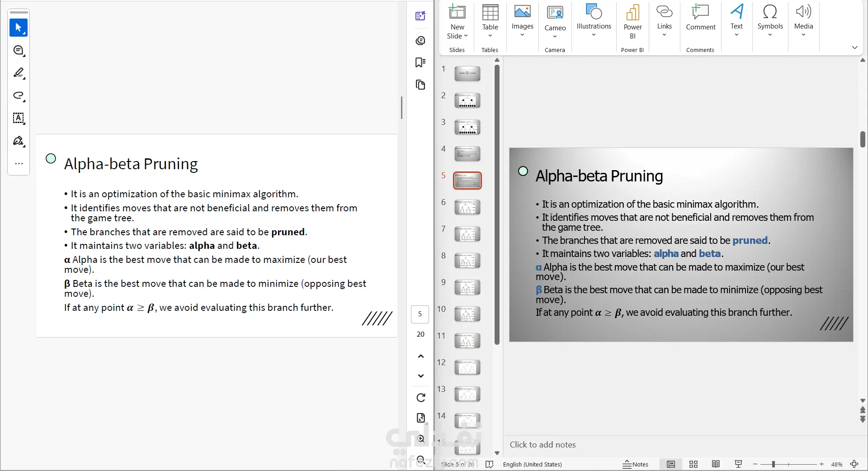Select slide 2 thumbnail
868x471 pixels.
tap(467, 100)
